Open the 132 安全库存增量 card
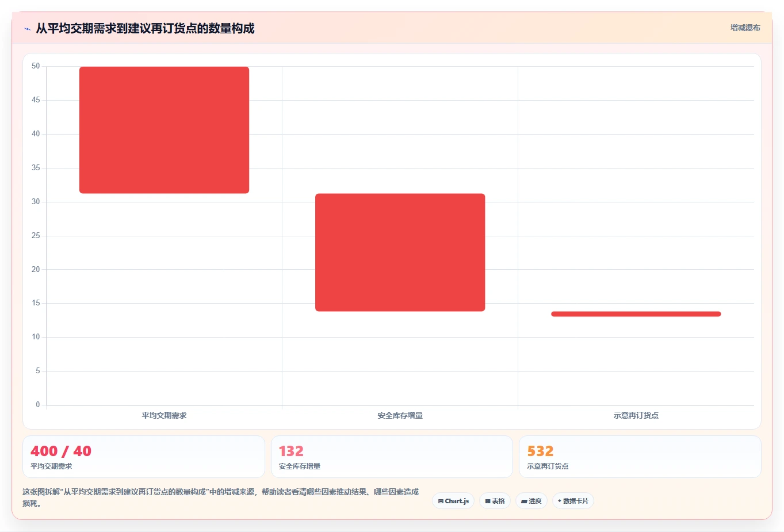 pos(392,457)
